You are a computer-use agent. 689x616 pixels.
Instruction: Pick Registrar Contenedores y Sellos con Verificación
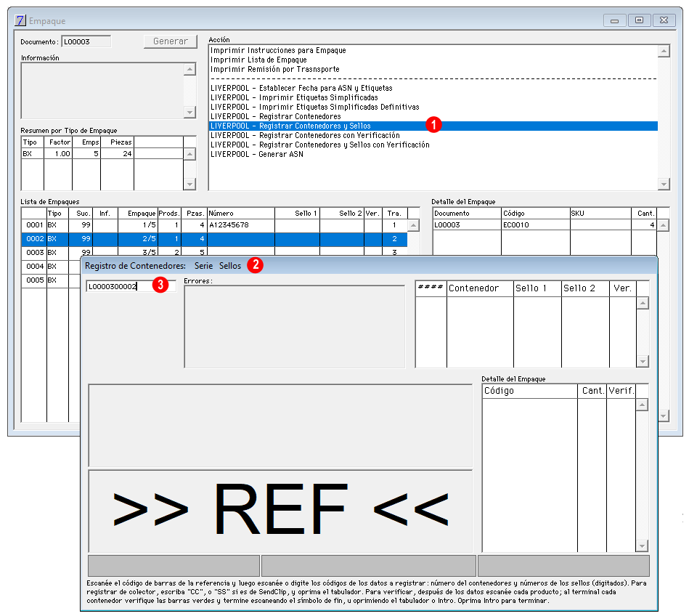(x=320, y=145)
